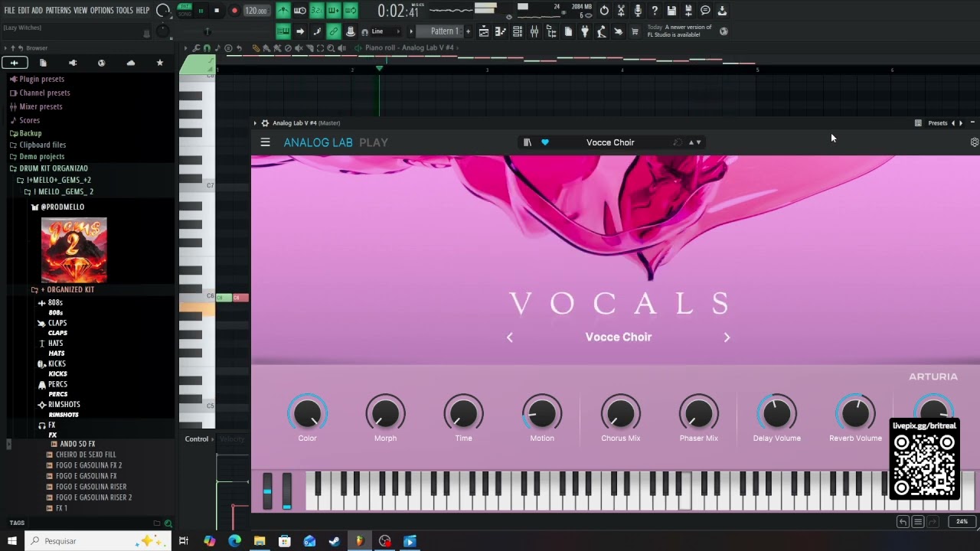
Task: Open the ADD menu
Action: point(37,11)
